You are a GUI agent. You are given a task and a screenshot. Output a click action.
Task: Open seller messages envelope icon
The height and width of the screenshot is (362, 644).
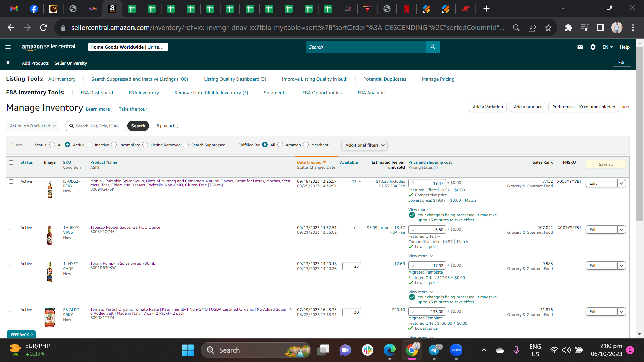pyautogui.click(x=580, y=47)
